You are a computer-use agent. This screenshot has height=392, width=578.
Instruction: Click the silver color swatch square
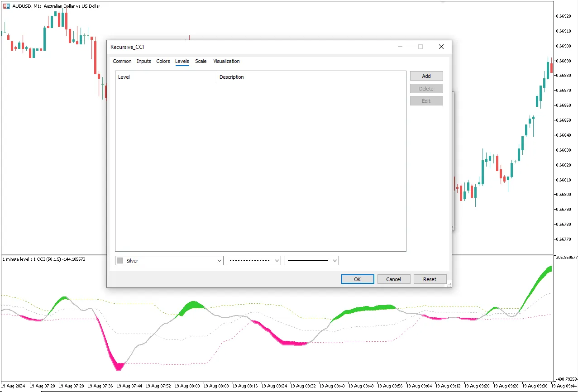(120, 261)
